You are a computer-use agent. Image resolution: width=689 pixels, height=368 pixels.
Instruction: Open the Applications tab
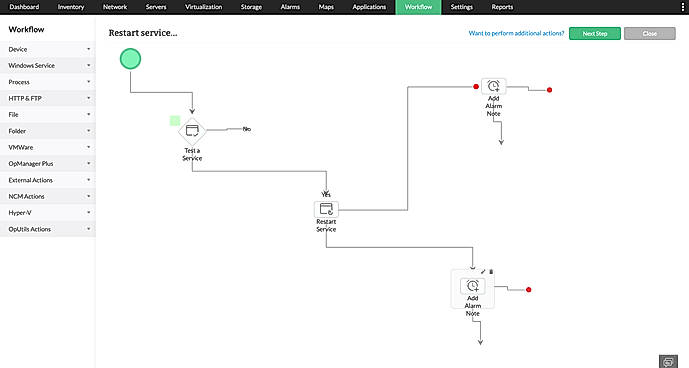(x=369, y=7)
